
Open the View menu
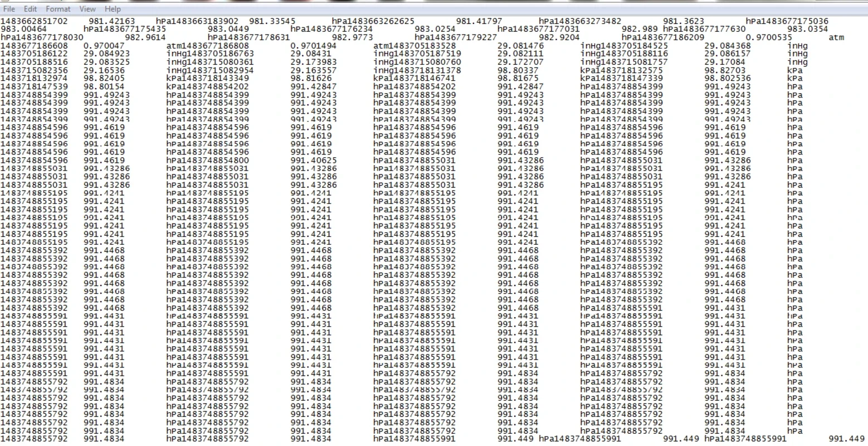[87, 9]
